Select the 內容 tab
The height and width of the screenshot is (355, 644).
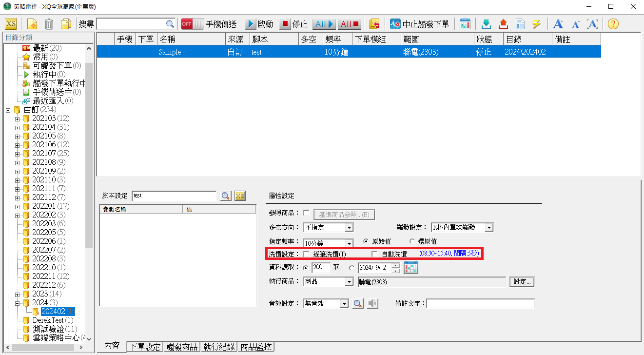coord(112,346)
